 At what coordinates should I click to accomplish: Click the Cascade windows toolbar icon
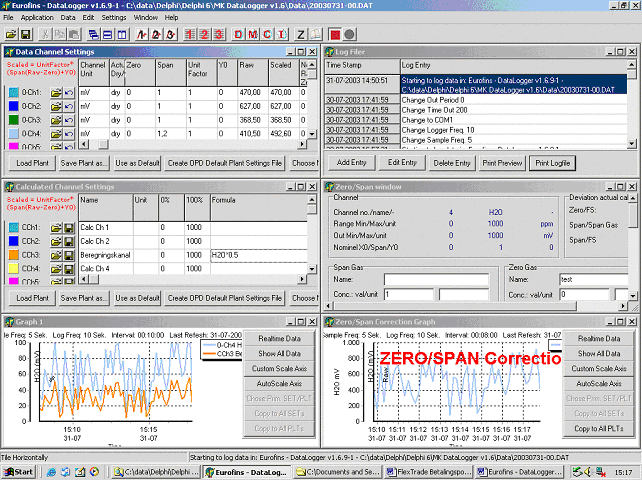93,34
